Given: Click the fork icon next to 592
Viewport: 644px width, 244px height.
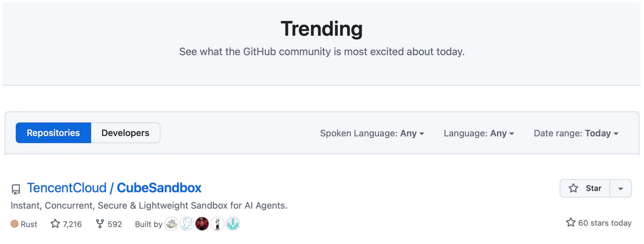Looking at the screenshot, I should click(x=100, y=224).
